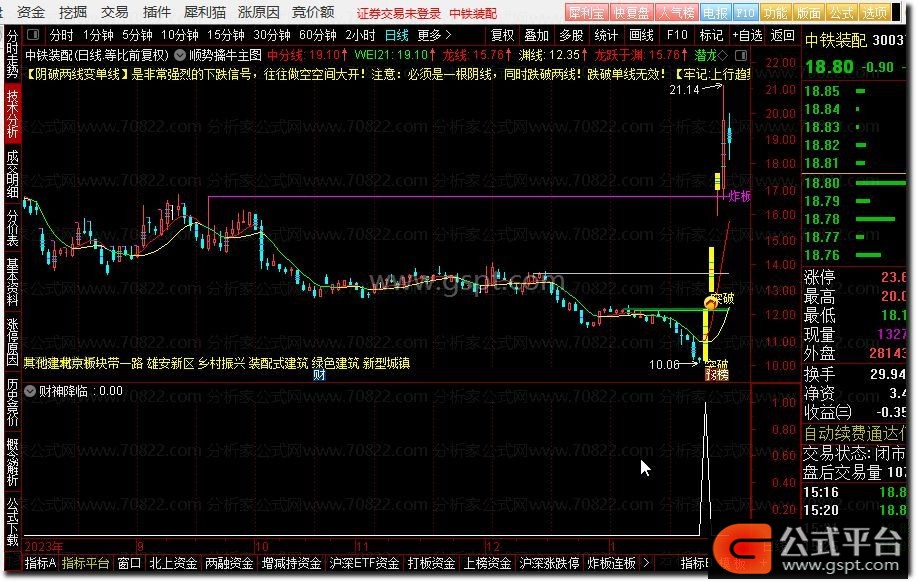Select the 指标A bottom tab

40,563
